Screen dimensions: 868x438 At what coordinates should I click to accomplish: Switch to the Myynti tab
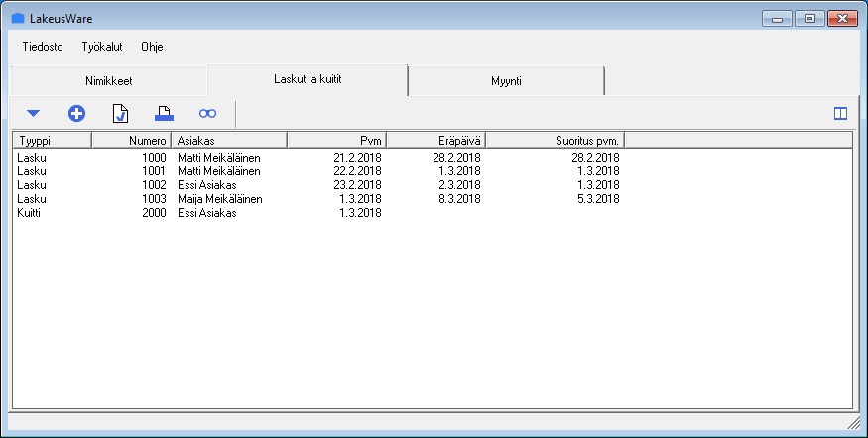tap(506, 81)
